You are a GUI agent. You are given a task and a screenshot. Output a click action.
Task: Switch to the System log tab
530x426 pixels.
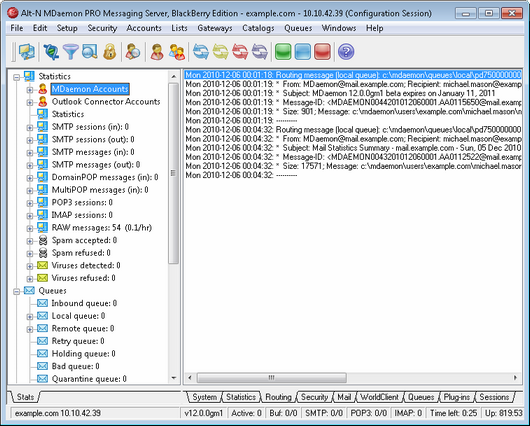point(204,397)
